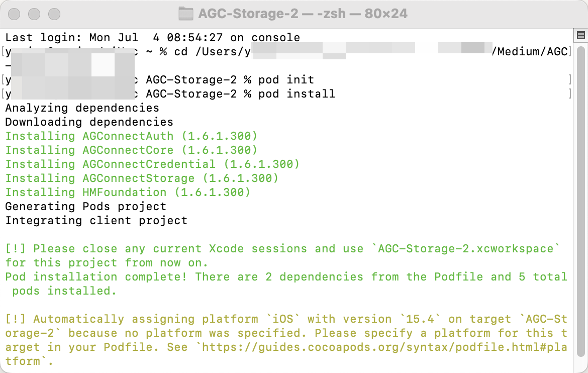The image size is (588, 373).
Task: Click the "Last login" line at top
Action: [x=152, y=38]
